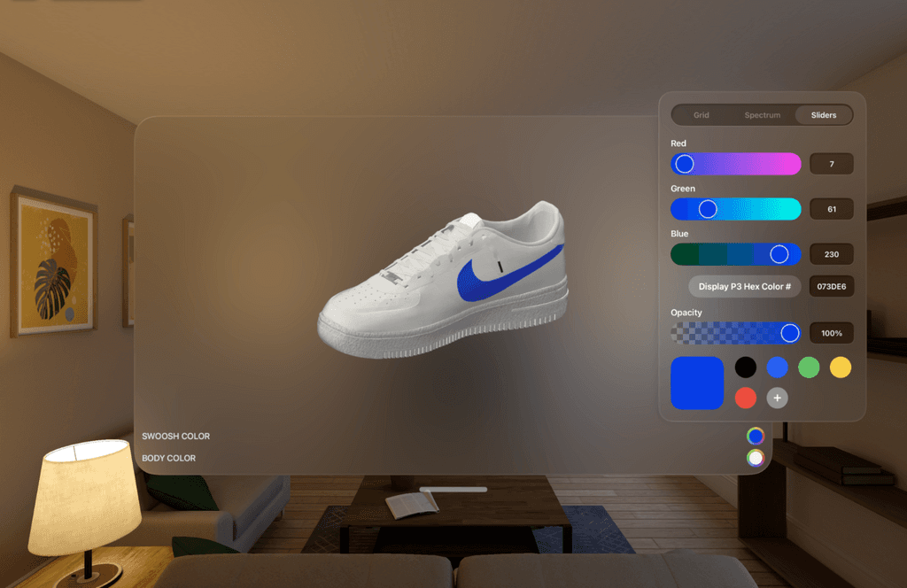Pick the black saved color swatch

click(745, 367)
